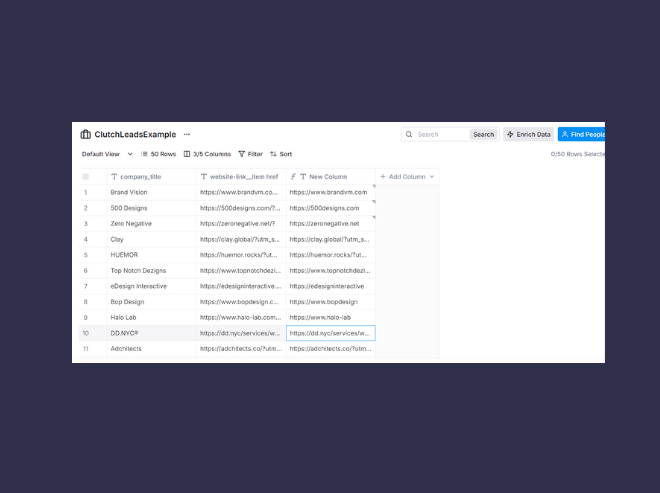The height and width of the screenshot is (493, 660).
Task: Click website link cell in Brand Vision row
Action: (241, 192)
